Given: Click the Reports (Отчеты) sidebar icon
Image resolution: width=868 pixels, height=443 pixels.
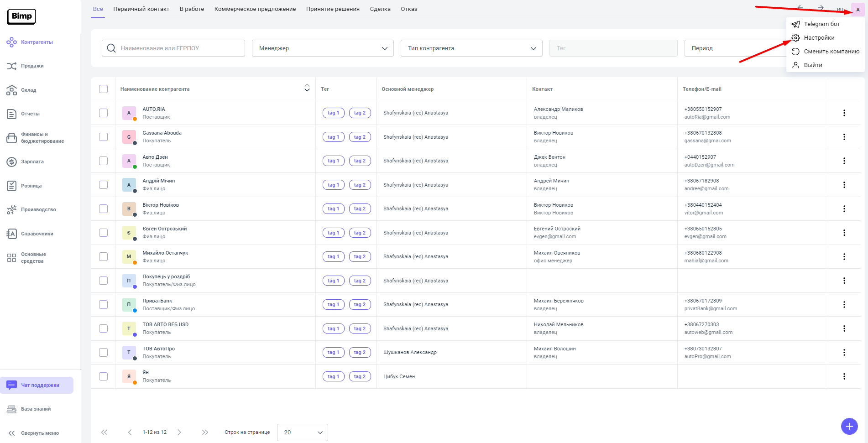Looking at the screenshot, I should click(12, 114).
